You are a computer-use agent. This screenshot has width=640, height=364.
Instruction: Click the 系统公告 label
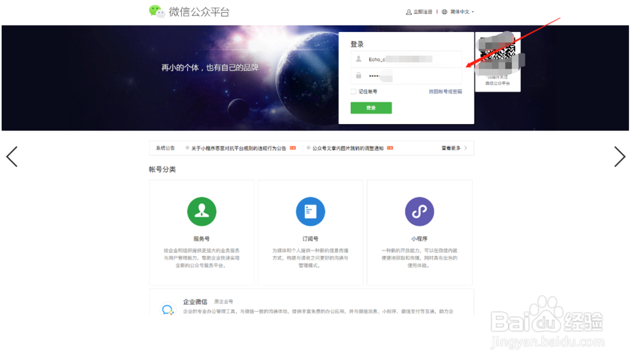[x=165, y=148]
